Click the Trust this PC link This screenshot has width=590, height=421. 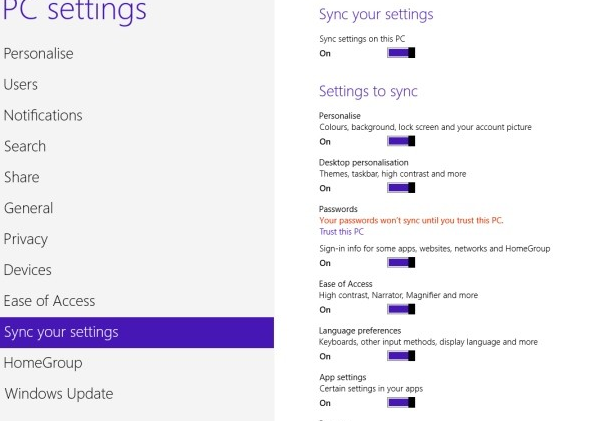click(341, 232)
